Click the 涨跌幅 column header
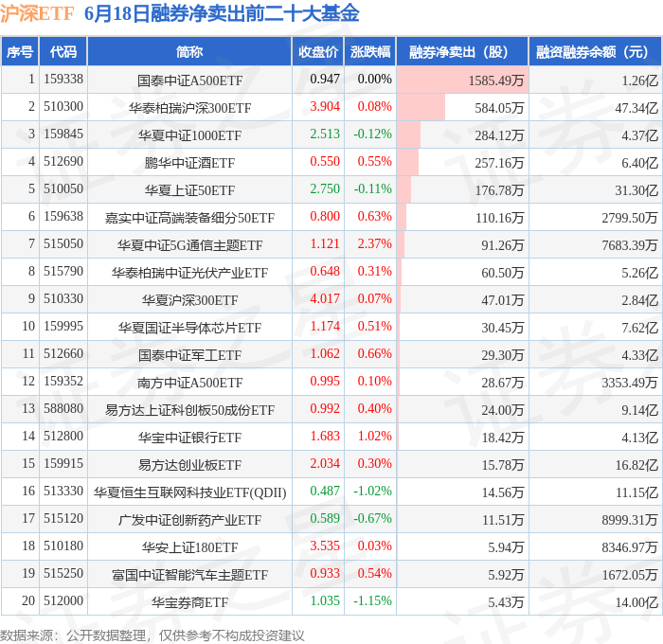Viewport: 663px width, 644px height. point(370,52)
